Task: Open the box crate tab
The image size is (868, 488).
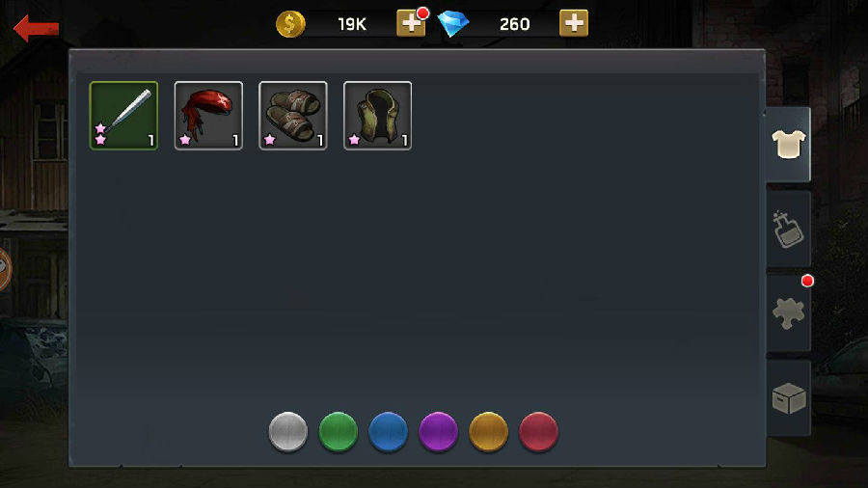Action: click(788, 397)
